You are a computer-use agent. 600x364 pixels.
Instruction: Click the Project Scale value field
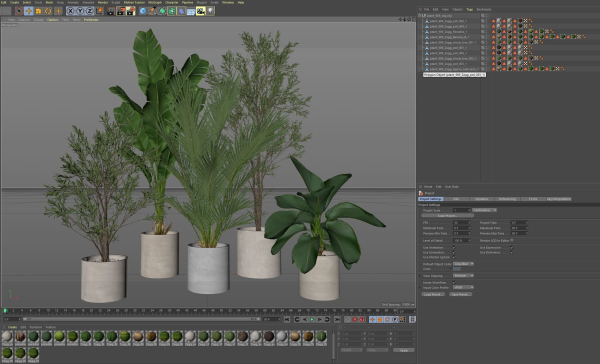(x=461, y=210)
